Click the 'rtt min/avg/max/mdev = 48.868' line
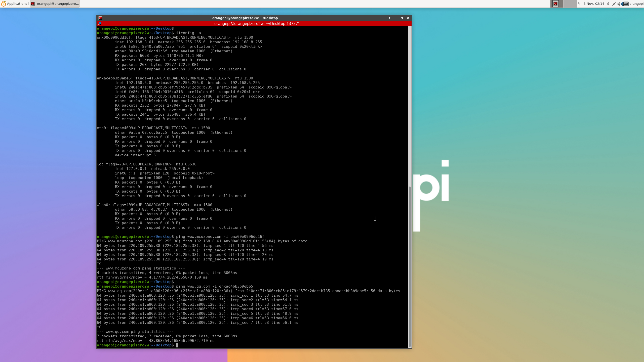 pyautogui.click(x=156, y=341)
